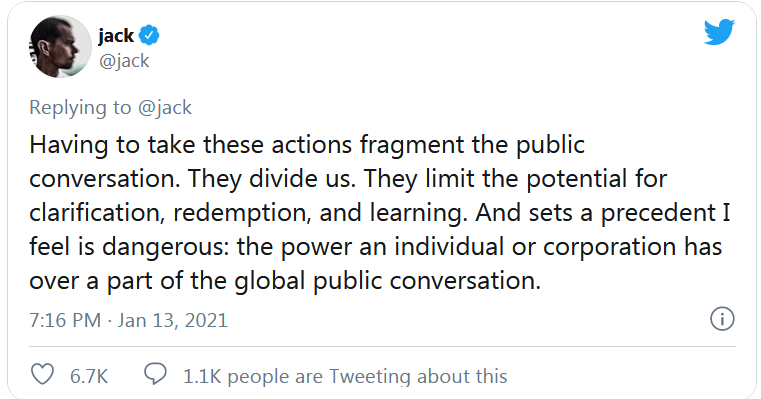The height and width of the screenshot is (399, 761).
Task: Click the blue verified badge next to jack
Action: tap(149, 35)
